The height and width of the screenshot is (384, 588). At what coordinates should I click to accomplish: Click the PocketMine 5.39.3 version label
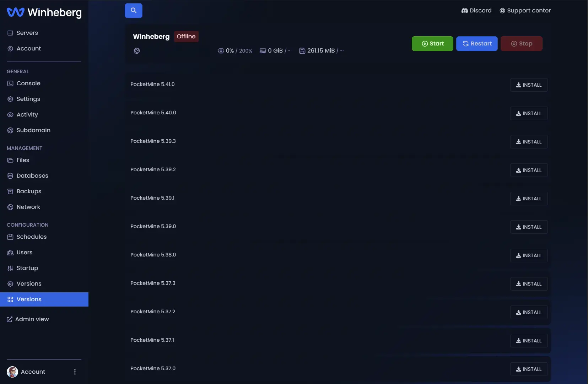coord(153,141)
